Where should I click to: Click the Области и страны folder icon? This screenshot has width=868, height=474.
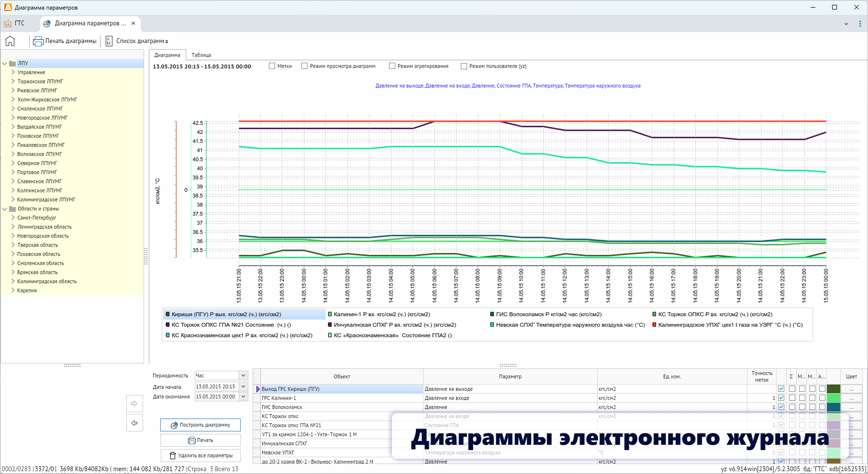click(x=13, y=209)
